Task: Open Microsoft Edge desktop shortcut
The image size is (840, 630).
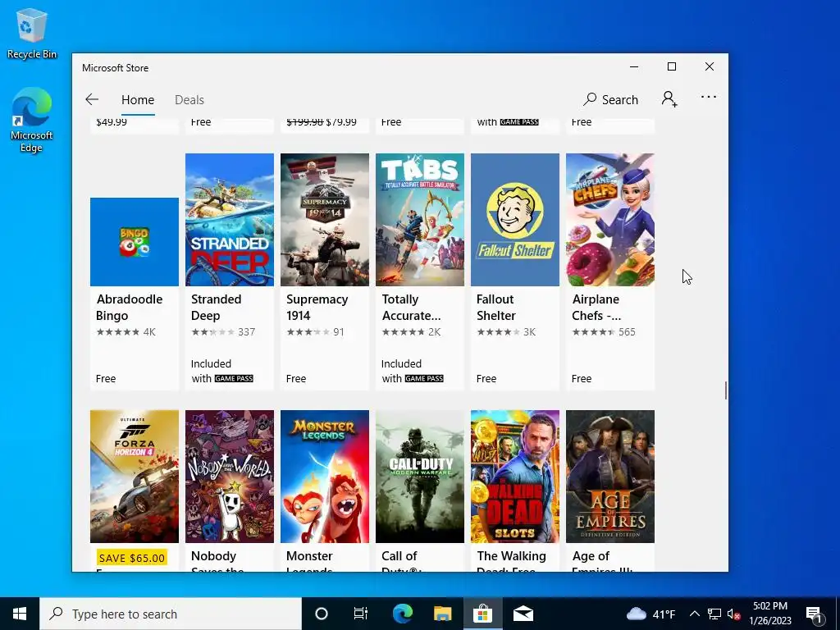Action: [x=32, y=121]
